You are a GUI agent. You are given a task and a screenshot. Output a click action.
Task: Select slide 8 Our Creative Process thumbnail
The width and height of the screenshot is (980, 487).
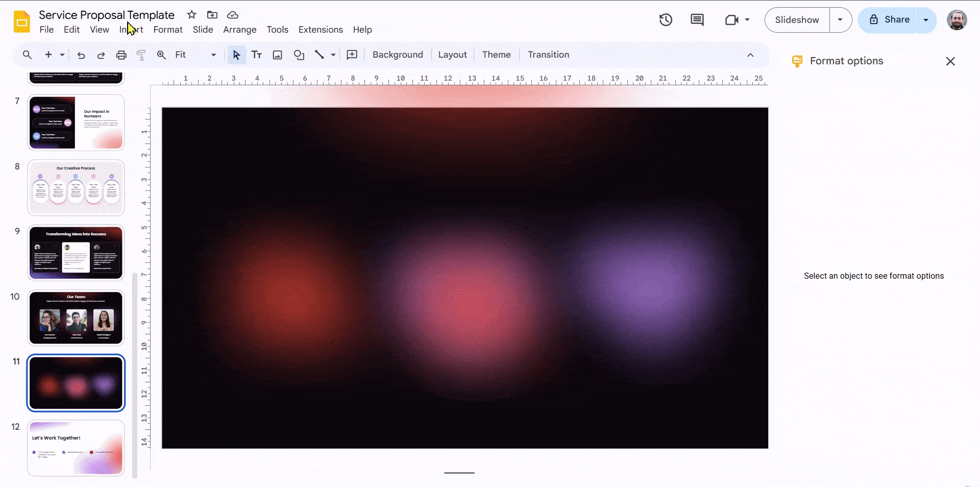[76, 187]
